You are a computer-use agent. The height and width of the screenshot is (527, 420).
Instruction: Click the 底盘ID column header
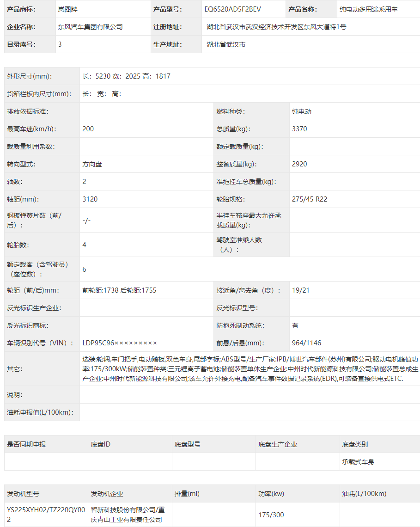pyautogui.click(x=100, y=444)
